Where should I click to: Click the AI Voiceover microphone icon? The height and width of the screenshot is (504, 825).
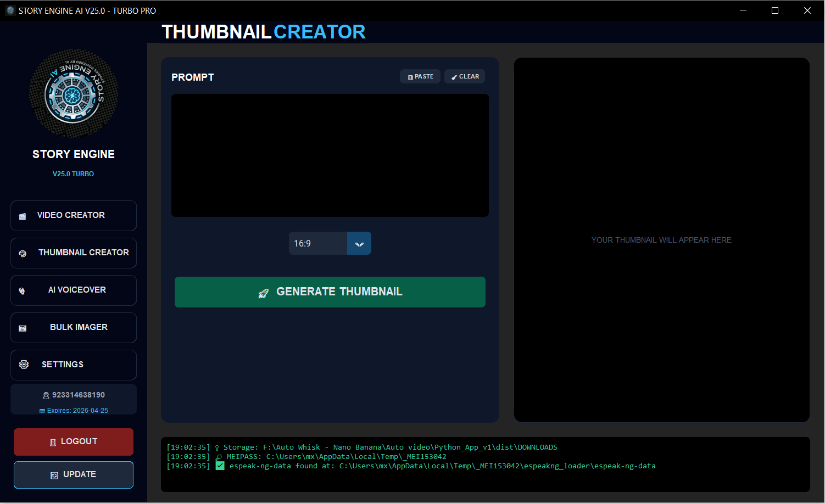pyautogui.click(x=23, y=290)
